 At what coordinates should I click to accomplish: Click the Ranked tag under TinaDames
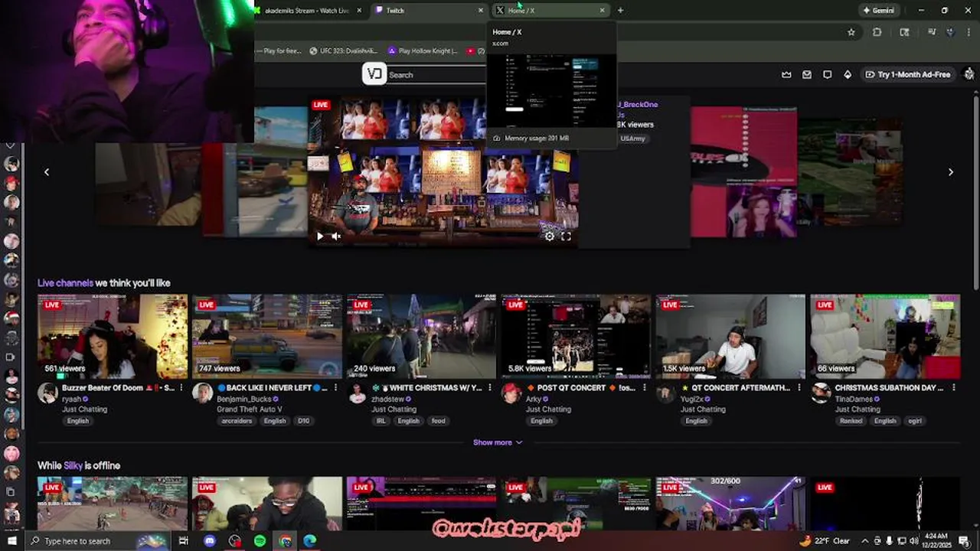(x=851, y=421)
